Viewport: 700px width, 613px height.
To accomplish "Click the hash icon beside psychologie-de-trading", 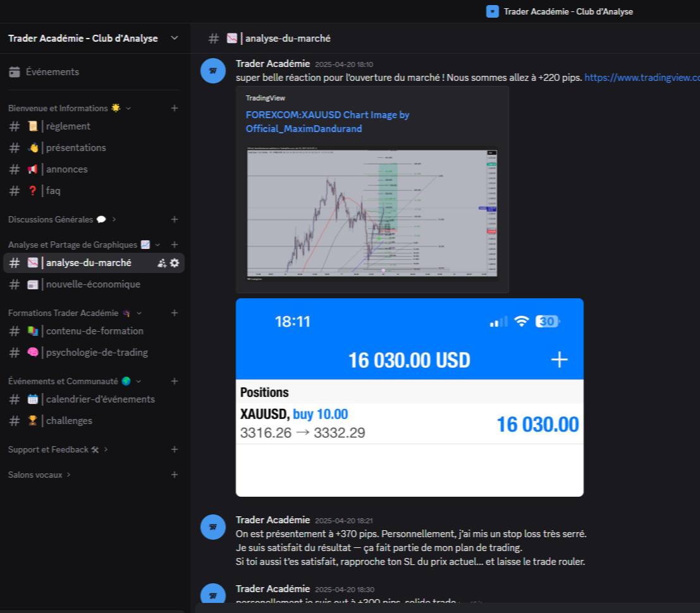I will click(15, 353).
